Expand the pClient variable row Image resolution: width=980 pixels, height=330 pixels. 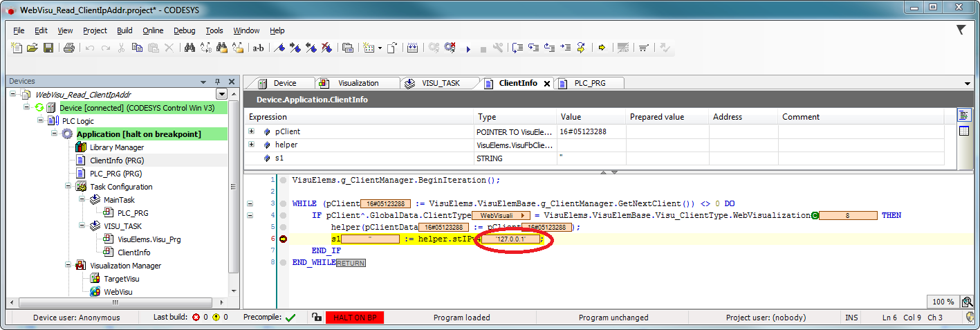coord(252,131)
